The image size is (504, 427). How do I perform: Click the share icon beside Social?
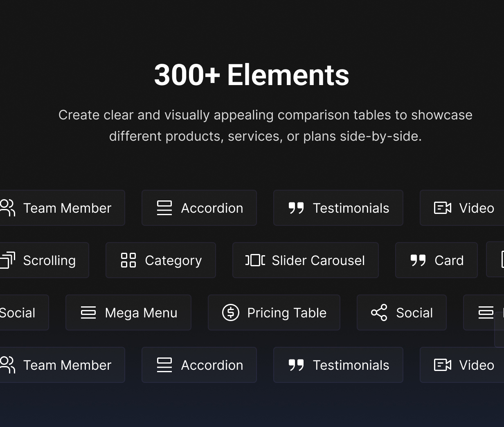click(x=379, y=312)
